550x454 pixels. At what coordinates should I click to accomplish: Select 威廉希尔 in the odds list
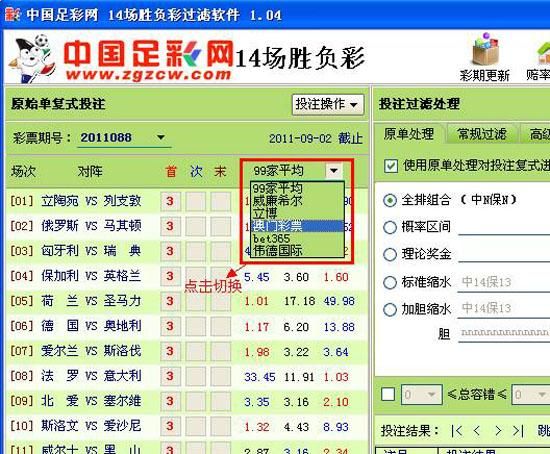pyautogui.click(x=297, y=201)
